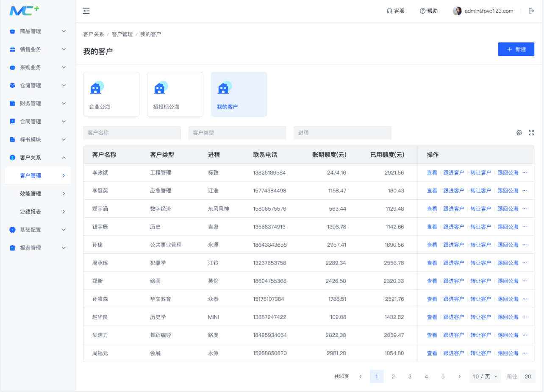Click 跟进客户 for 钱宇辰
544x392 pixels.
[454, 227]
